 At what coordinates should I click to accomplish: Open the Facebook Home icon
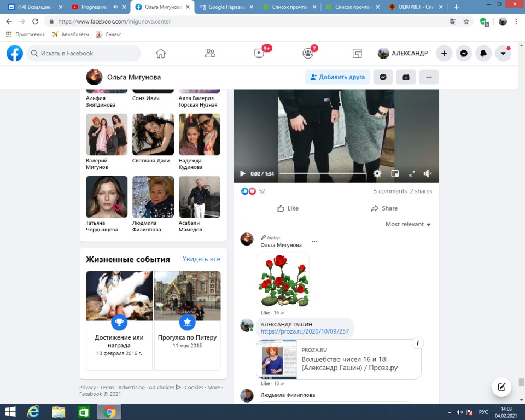coord(161,53)
